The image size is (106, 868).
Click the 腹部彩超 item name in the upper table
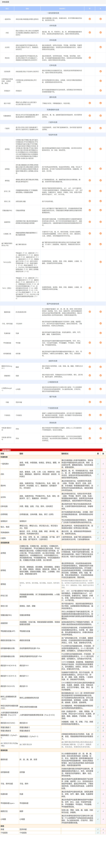7,312
